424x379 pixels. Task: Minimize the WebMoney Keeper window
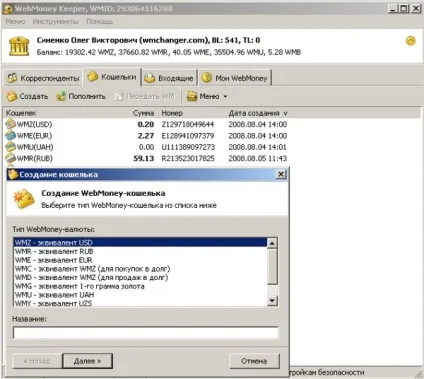pos(393,9)
